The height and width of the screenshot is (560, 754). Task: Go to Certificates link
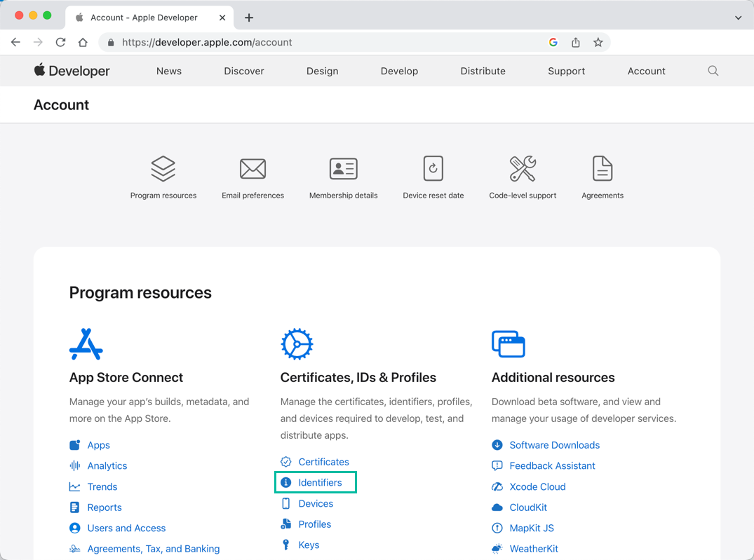(323, 462)
